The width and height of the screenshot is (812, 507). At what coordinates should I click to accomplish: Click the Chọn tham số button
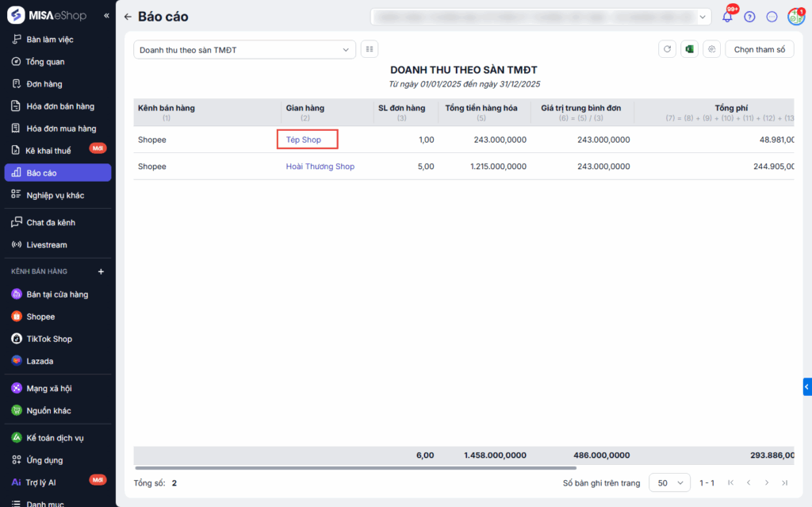click(x=759, y=49)
